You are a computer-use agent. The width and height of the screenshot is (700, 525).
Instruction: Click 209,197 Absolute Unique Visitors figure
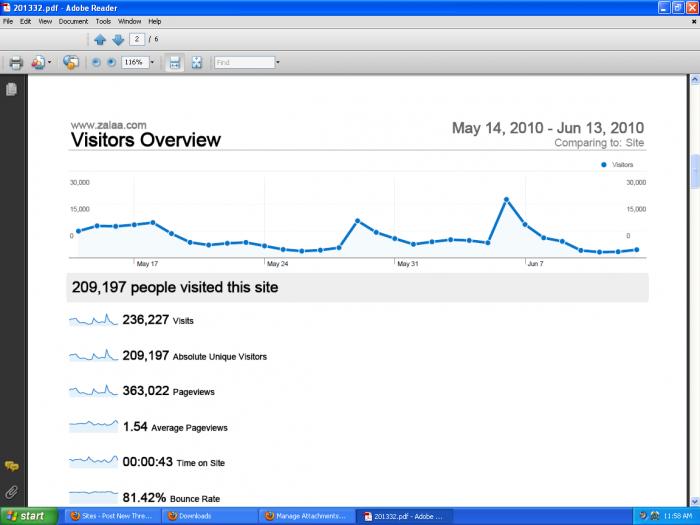coord(195,356)
